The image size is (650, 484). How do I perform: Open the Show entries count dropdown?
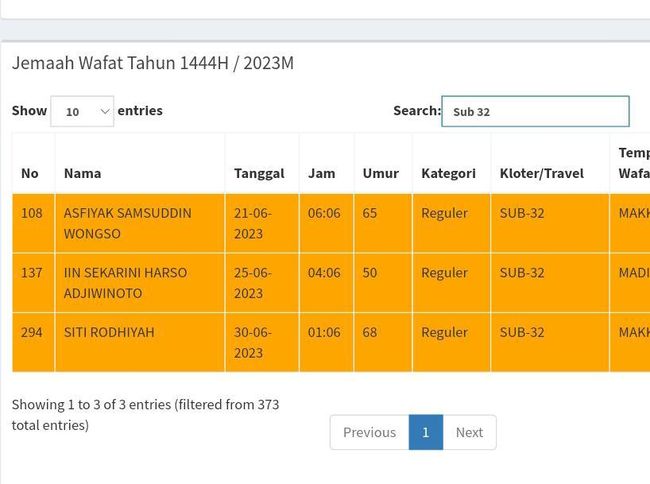(x=82, y=111)
